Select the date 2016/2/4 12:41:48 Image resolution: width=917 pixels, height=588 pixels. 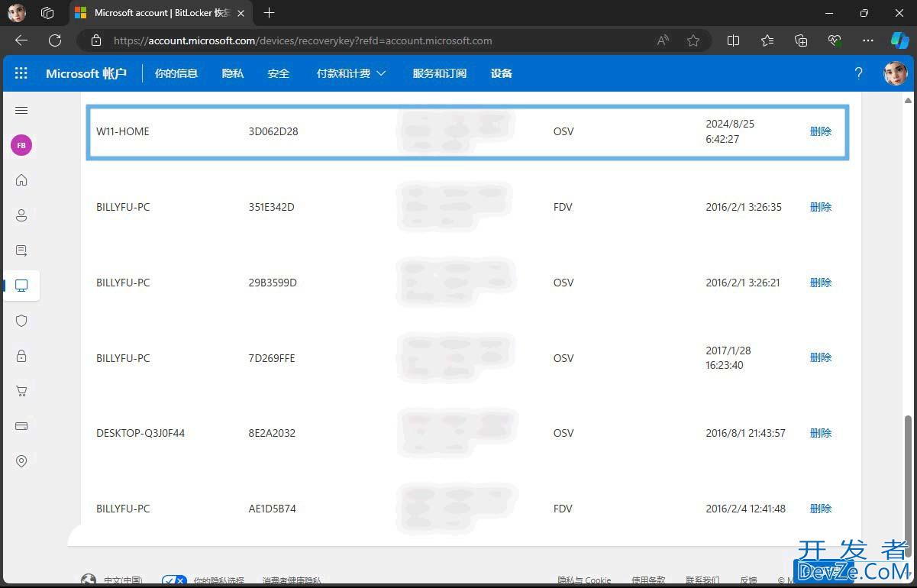tap(745, 509)
